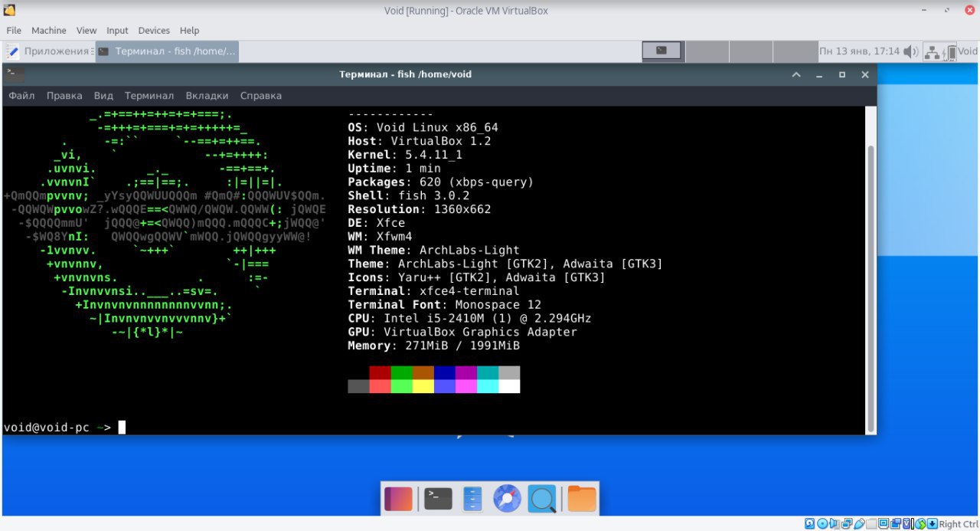Click the Shell line fish 3.0.2
This screenshot has height=531, width=980.
coord(409,195)
